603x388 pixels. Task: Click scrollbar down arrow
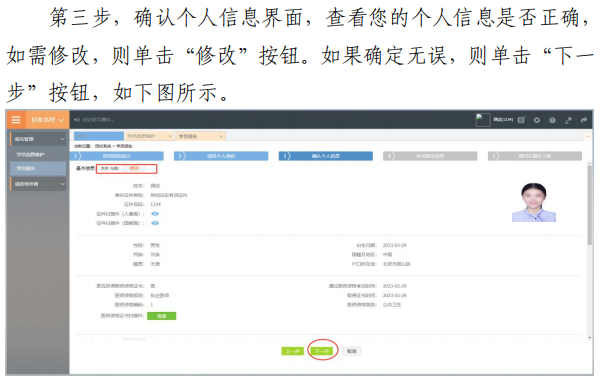(x=590, y=338)
